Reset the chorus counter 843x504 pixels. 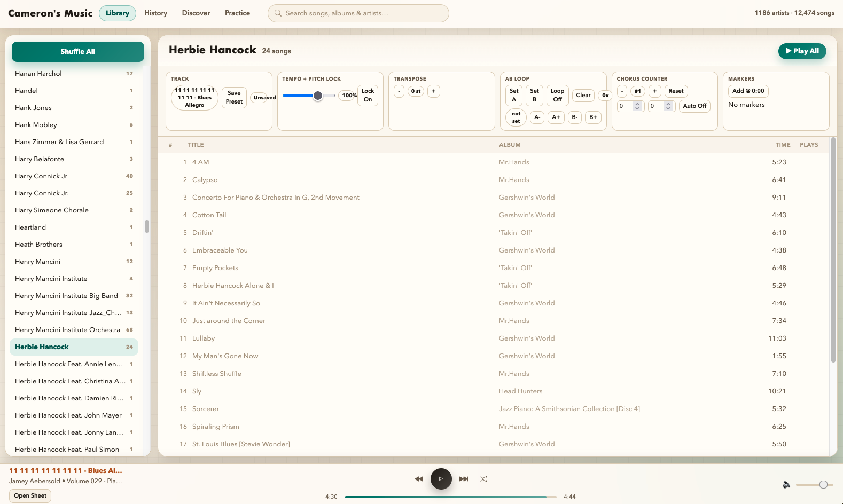(676, 91)
